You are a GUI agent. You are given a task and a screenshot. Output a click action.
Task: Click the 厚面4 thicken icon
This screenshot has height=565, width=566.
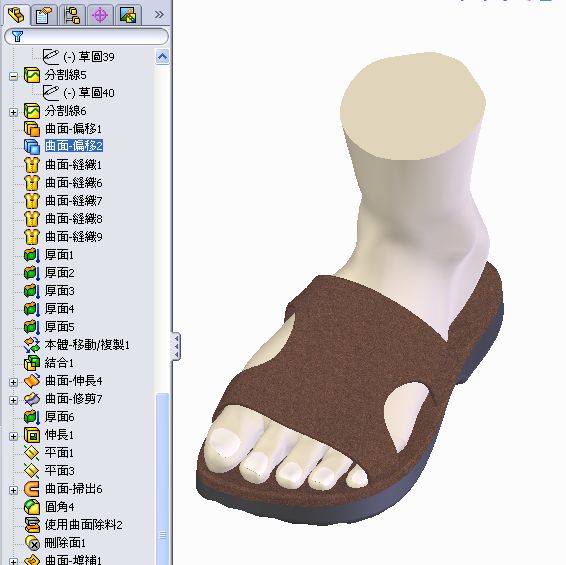32,309
